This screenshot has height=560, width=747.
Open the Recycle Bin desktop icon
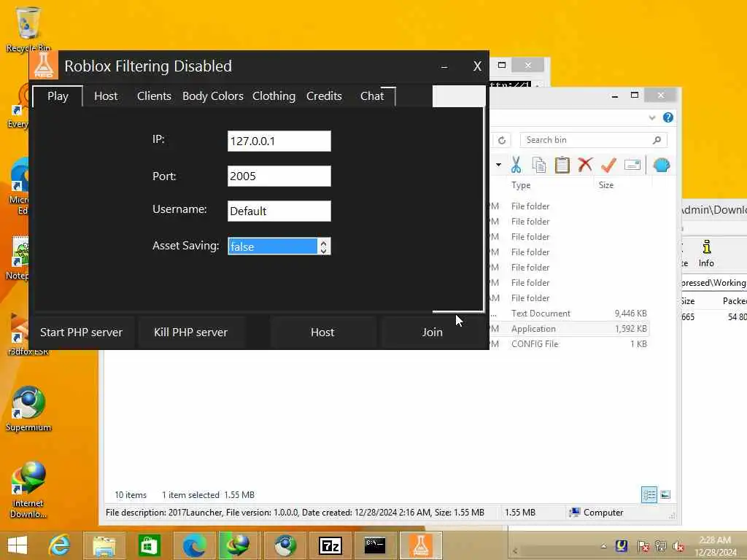(x=28, y=28)
